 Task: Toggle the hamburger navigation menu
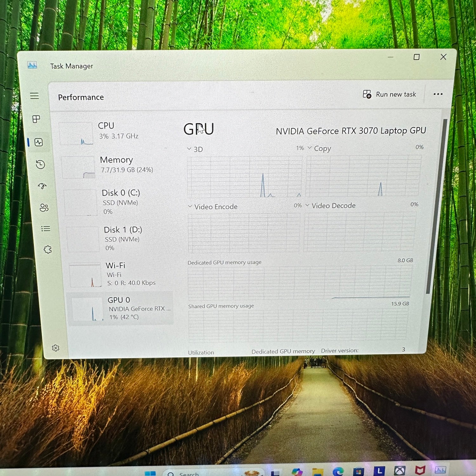click(x=34, y=96)
